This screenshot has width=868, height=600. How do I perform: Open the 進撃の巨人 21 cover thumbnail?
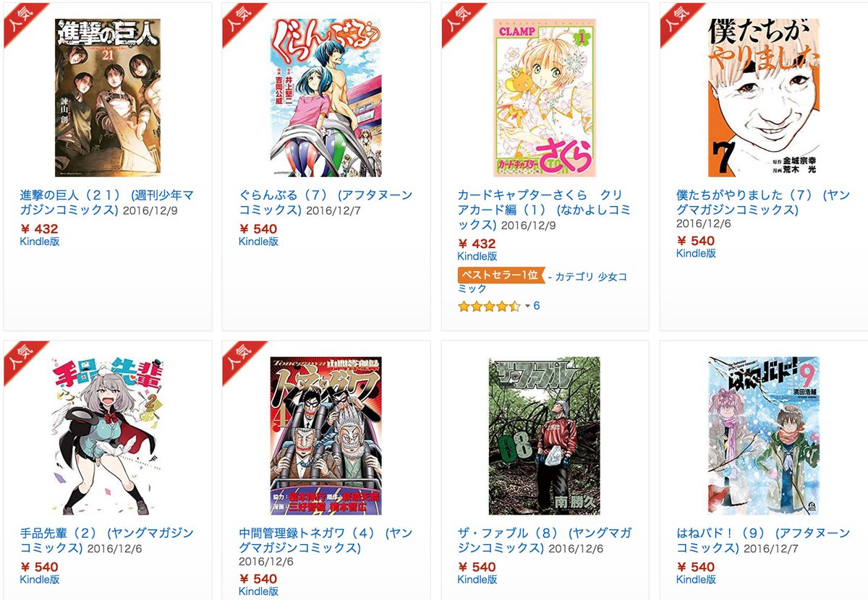point(107,98)
